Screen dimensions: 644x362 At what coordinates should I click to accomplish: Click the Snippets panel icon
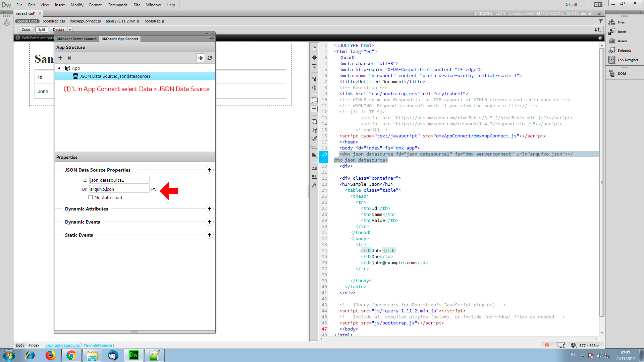611,50
